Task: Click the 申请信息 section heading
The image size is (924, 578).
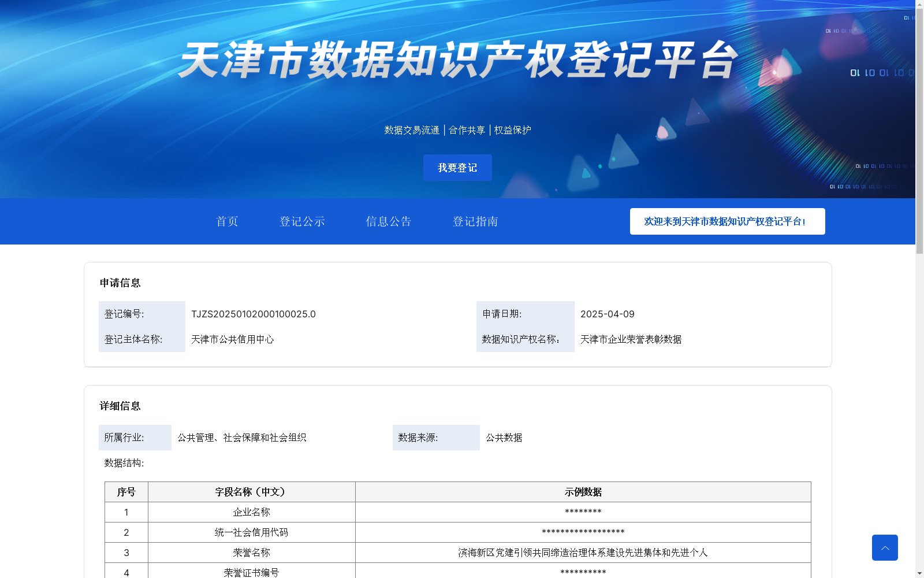Action: (x=120, y=283)
